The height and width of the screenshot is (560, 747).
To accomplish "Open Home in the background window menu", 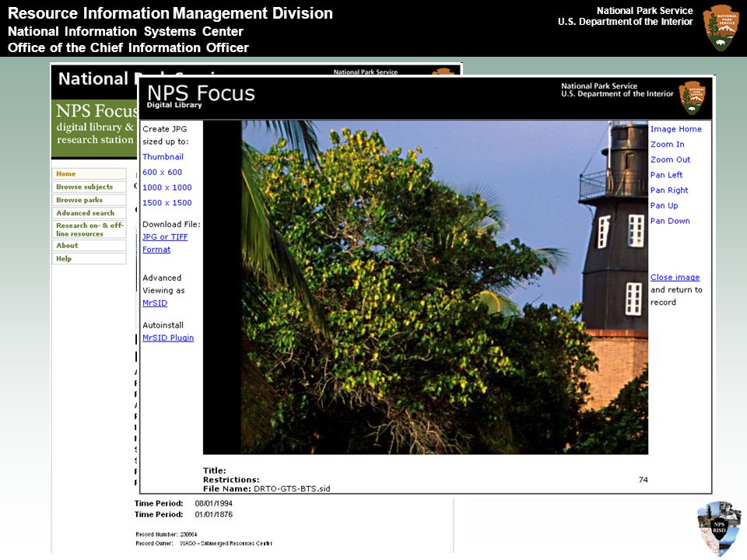I will [x=89, y=173].
